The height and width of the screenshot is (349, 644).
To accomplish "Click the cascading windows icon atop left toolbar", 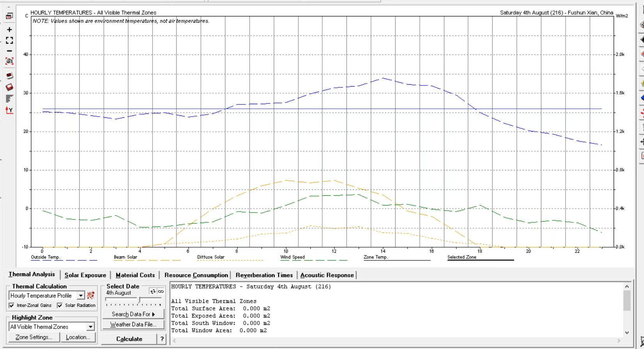I will (x=9, y=16).
